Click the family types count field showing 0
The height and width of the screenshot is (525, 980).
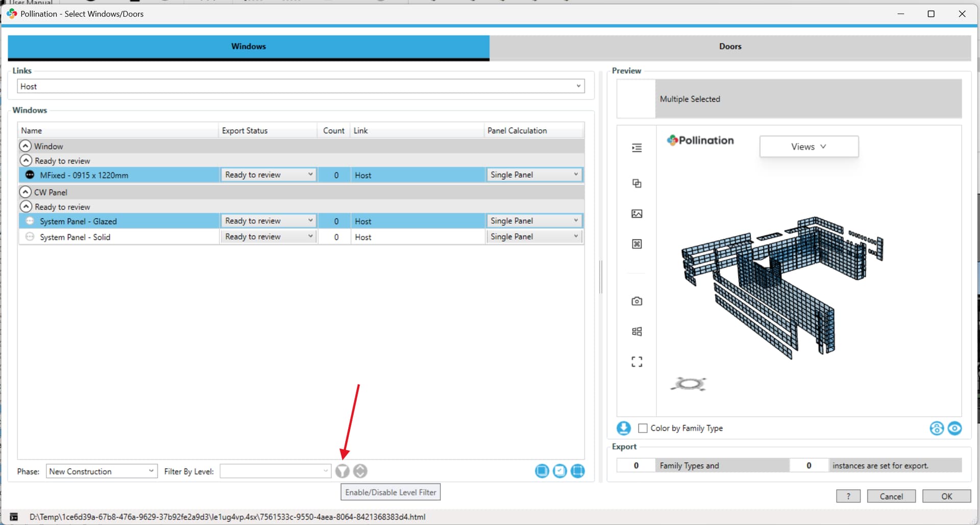636,465
